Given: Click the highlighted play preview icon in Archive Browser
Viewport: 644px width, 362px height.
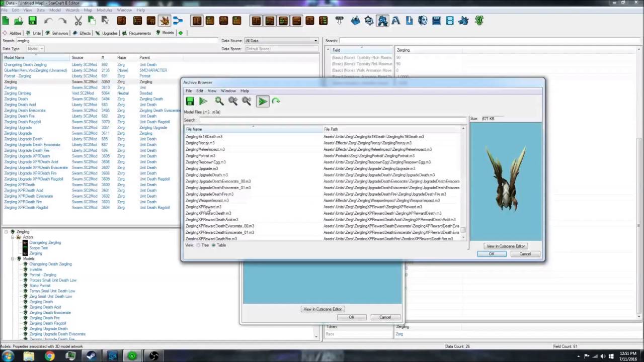Looking at the screenshot, I should [x=262, y=101].
